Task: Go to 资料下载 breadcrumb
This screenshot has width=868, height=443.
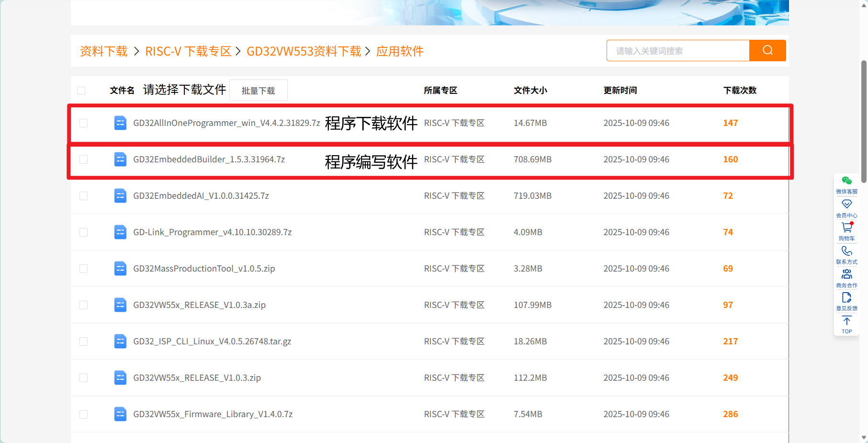Action: tap(103, 51)
